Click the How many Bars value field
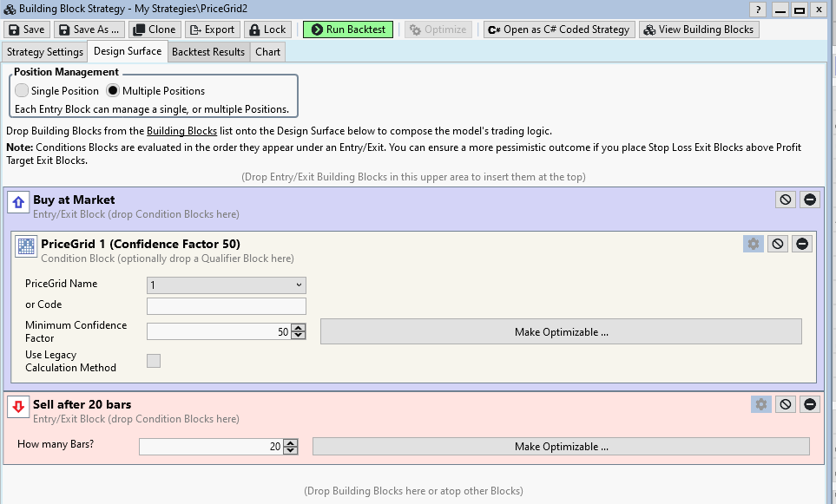Image resolution: width=836 pixels, height=504 pixels. (211, 447)
